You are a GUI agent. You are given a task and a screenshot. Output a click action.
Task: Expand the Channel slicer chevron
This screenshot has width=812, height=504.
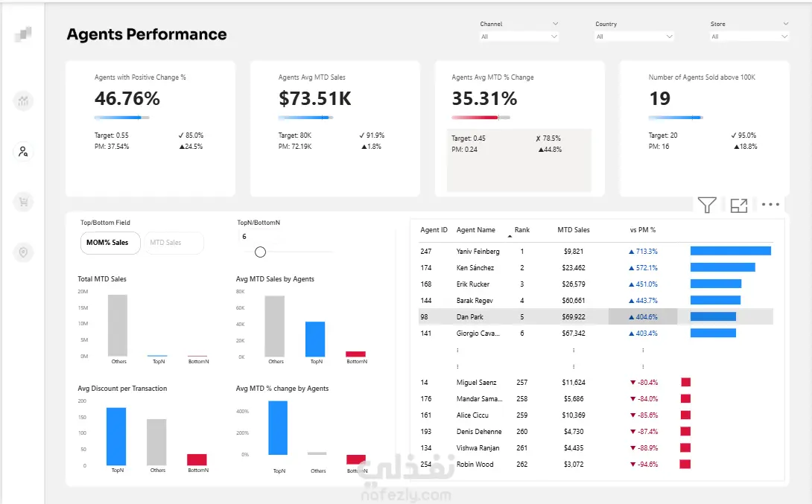(555, 24)
